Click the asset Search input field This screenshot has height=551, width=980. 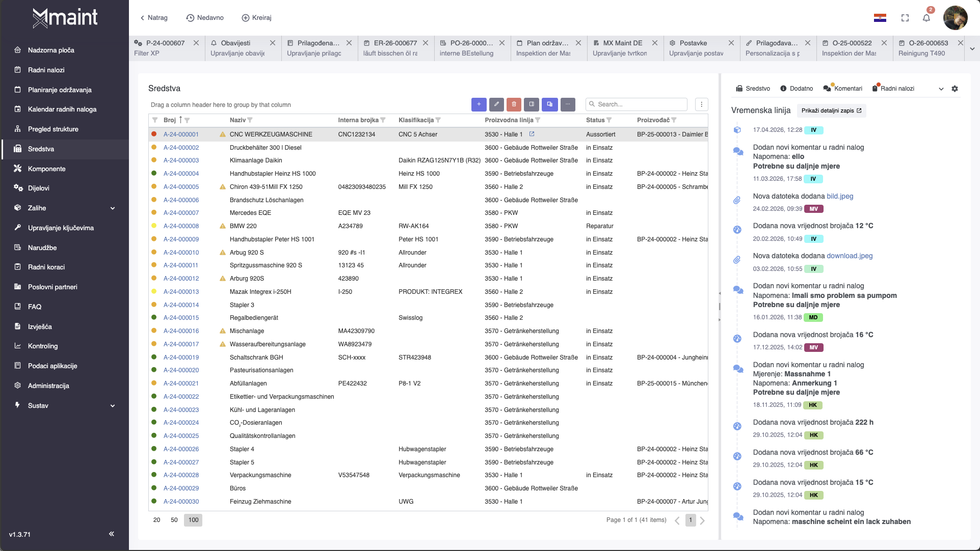[x=640, y=104]
